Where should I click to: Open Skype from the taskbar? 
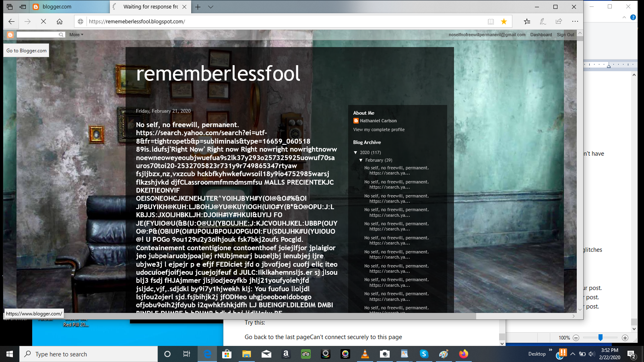coord(424,354)
